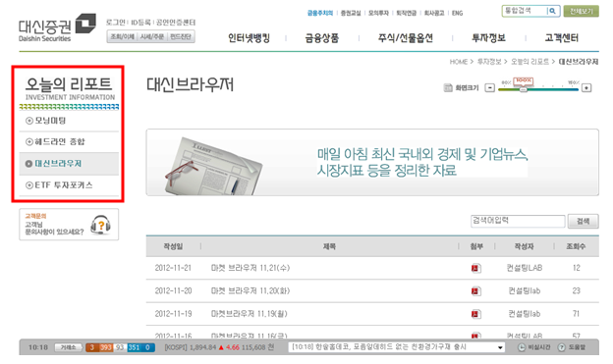
Task: Click the 작성일 column header
Action: [173, 246]
